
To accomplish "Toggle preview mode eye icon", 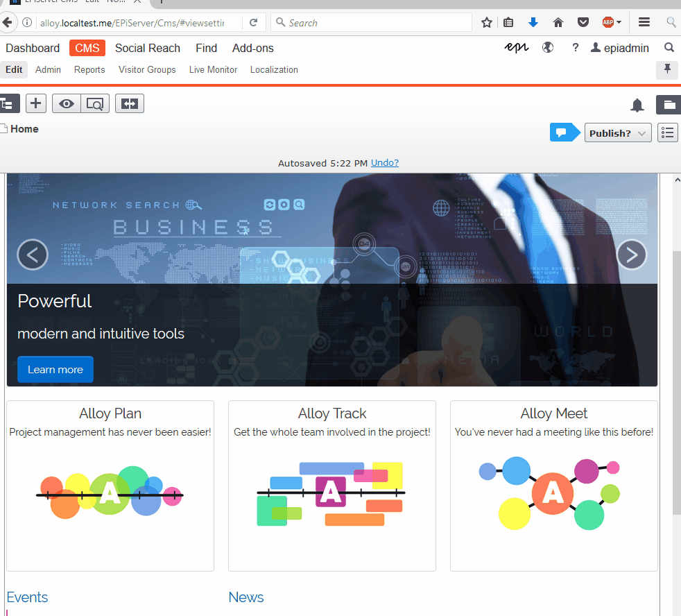I will [67, 103].
